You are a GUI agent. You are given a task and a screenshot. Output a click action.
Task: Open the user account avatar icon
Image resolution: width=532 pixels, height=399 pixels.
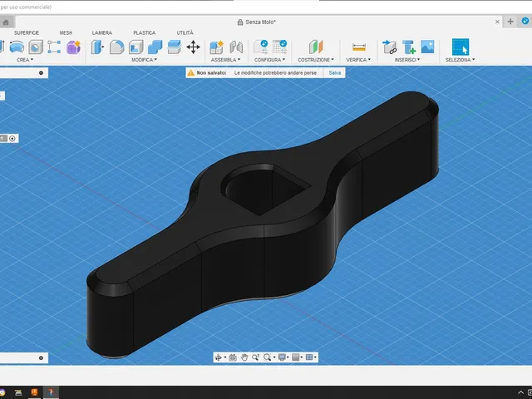point(525,21)
